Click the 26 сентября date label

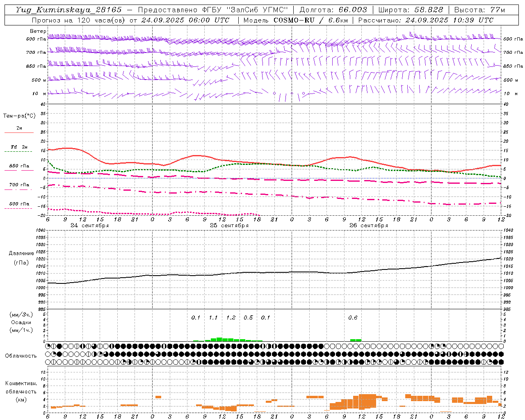point(368,226)
